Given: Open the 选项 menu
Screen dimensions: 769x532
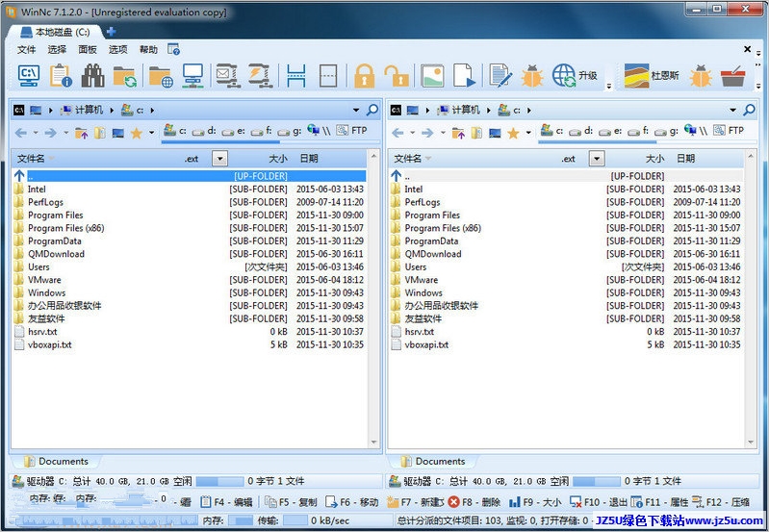Looking at the screenshot, I should click(x=117, y=49).
